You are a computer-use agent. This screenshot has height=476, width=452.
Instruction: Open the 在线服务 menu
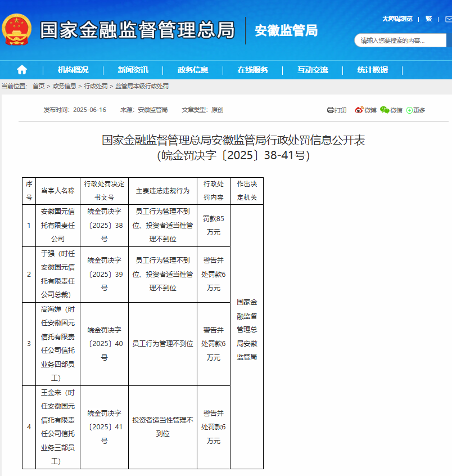(x=252, y=70)
